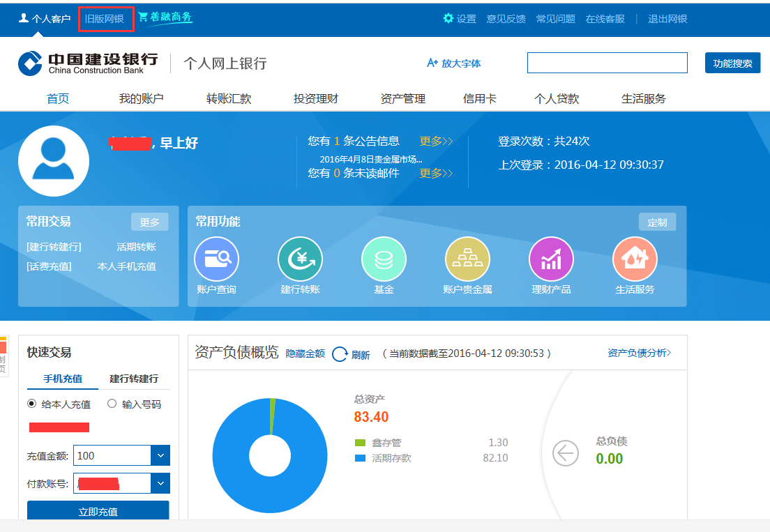Click the 登录次数：共24次 text
The width and height of the screenshot is (770, 532).
coord(543,142)
